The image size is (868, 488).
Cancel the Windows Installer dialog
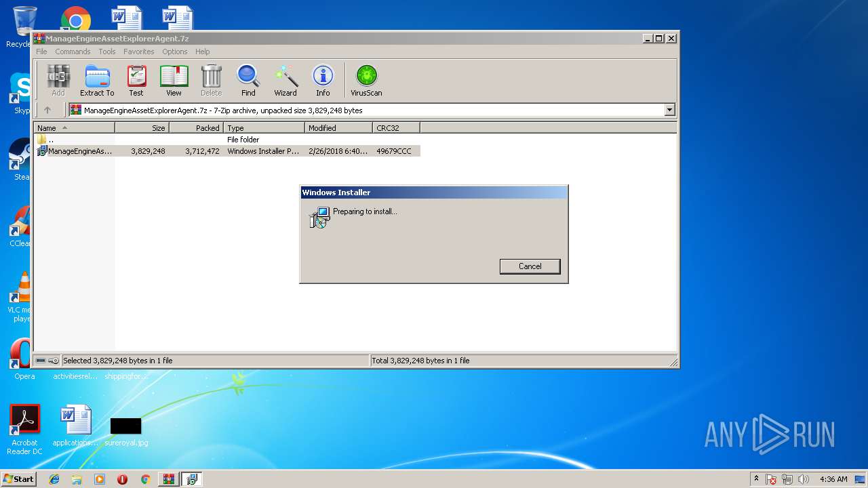(x=530, y=266)
